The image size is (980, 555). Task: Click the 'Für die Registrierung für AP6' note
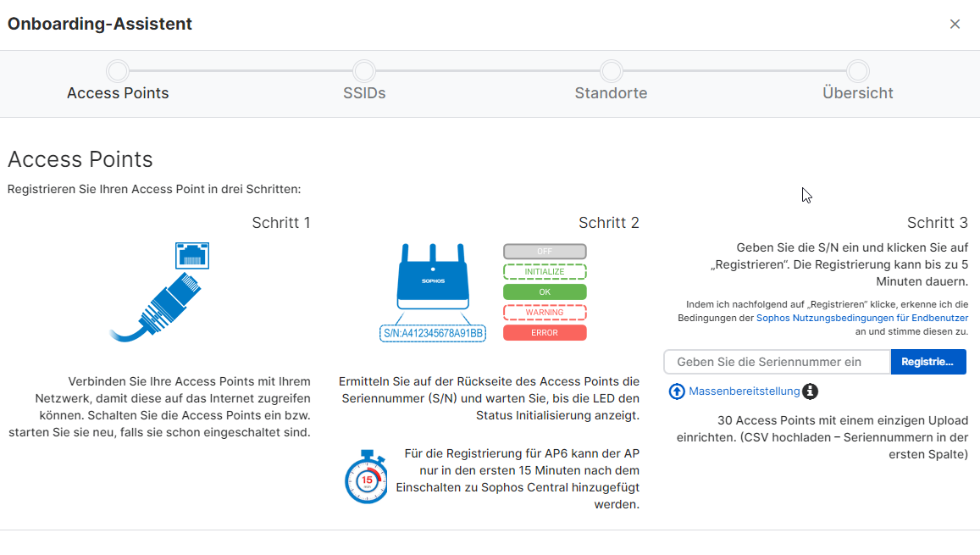click(x=518, y=479)
